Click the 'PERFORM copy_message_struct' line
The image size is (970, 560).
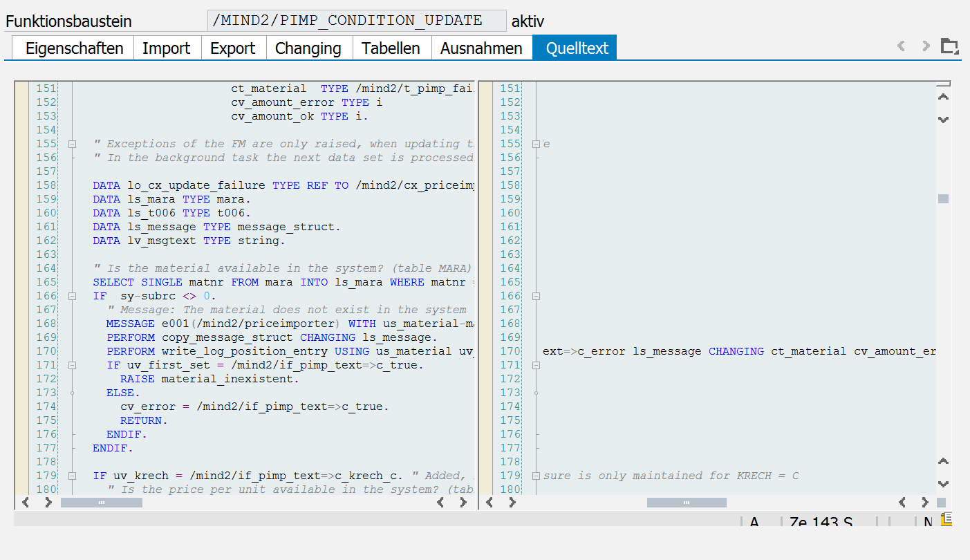(x=272, y=337)
